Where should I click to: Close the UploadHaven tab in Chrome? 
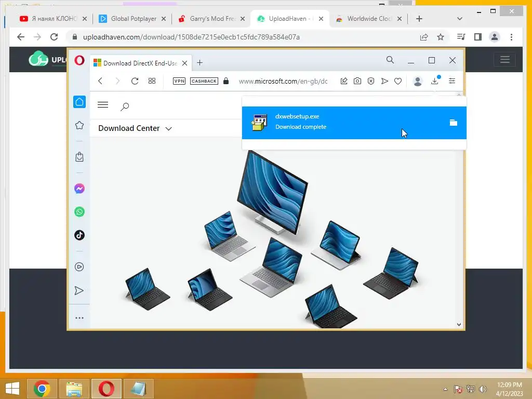coord(321,19)
